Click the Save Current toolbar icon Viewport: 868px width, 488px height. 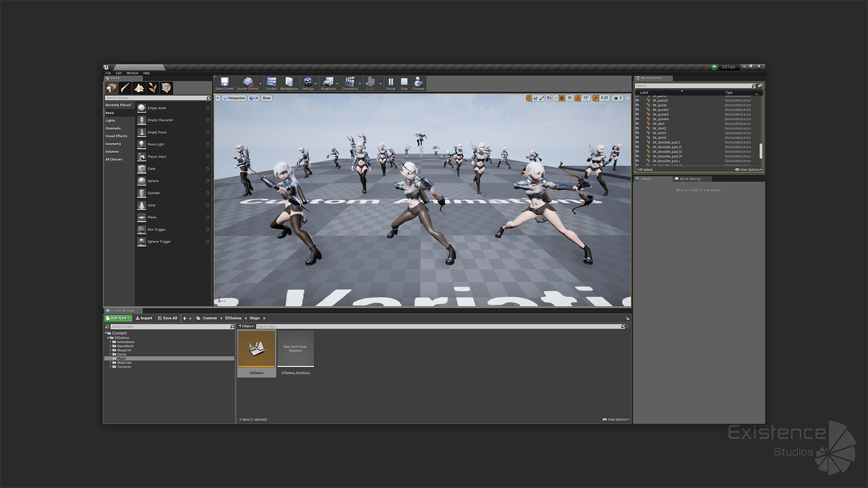pos(224,83)
